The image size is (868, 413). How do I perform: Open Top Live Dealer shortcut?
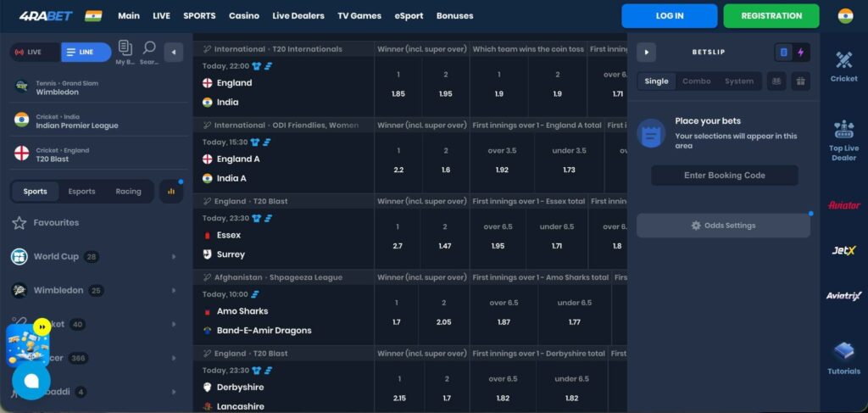click(x=843, y=141)
